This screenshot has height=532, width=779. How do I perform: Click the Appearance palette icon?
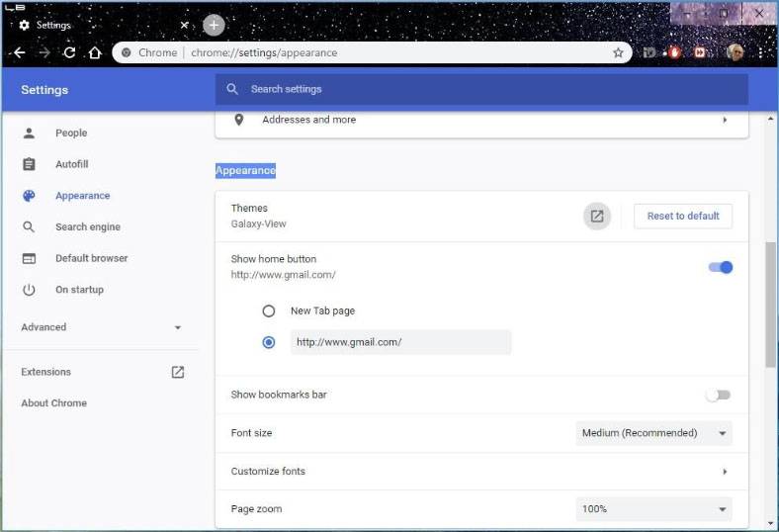29,196
